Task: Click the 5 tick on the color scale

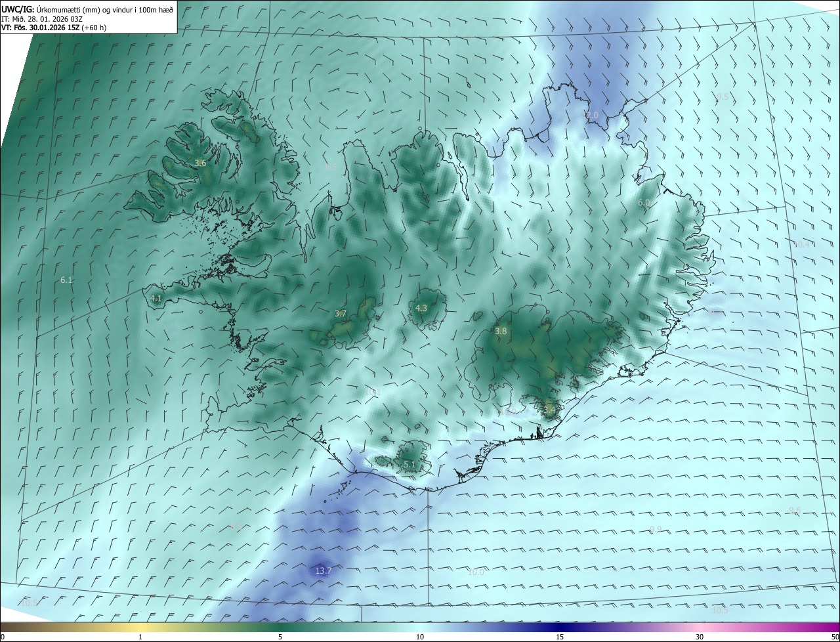Action: click(x=280, y=637)
